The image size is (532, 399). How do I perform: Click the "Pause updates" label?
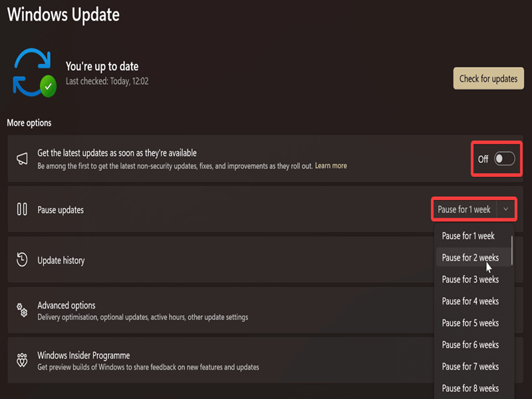pos(61,210)
